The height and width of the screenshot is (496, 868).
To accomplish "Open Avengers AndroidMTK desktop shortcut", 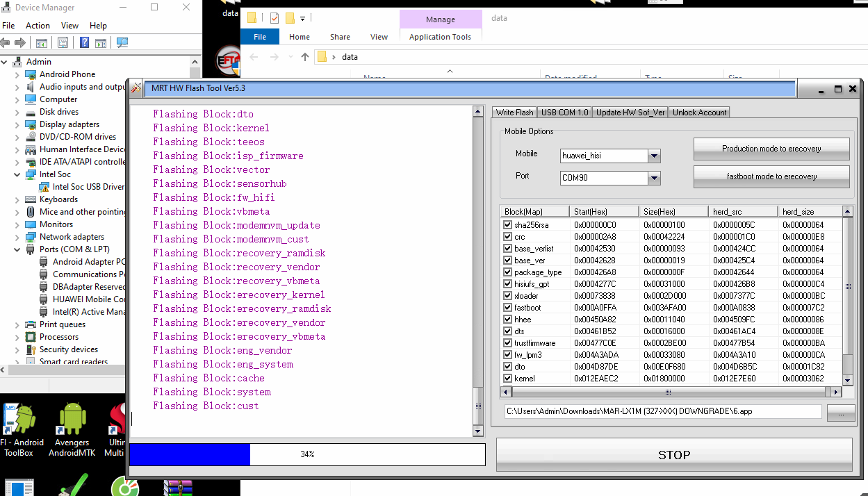I will pyautogui.click(x=72, y=431).
